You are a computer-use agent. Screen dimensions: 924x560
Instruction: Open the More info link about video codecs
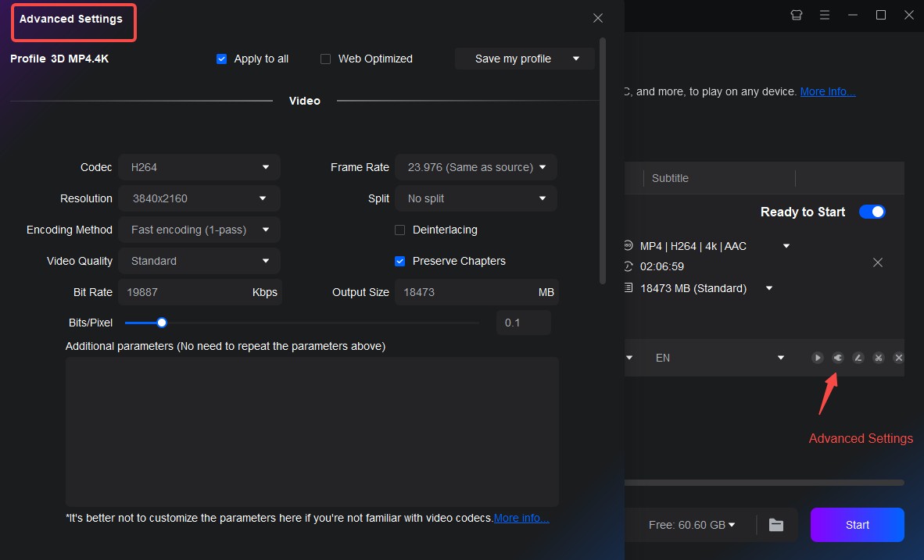tap(521, 517)
